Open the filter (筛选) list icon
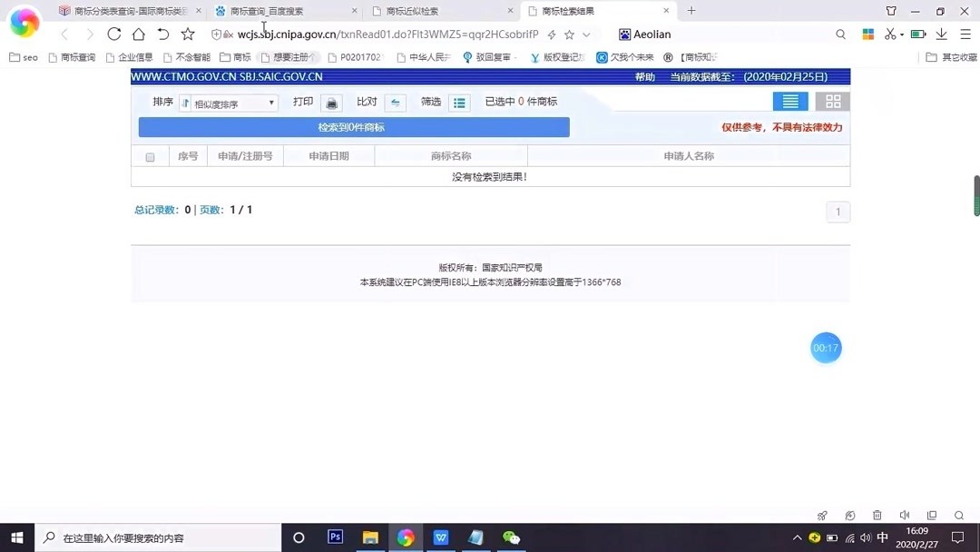Image resolution: width=980 pixels, height=552 pixels. coord(460,102)
